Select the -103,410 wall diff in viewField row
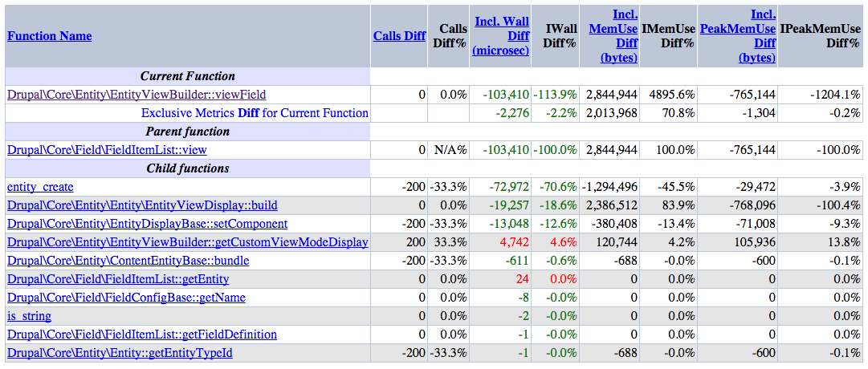Viewport: 868px width, 369px height. coord(505,95)
